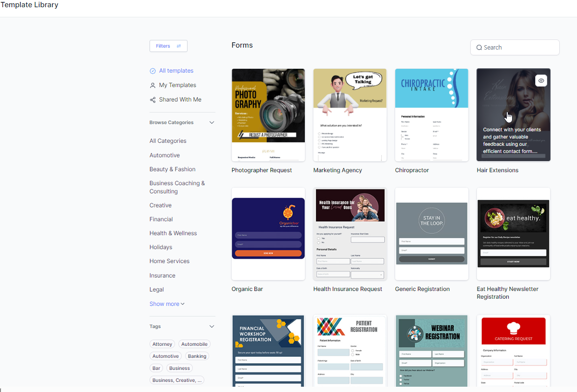Image resolution: width=577 pixels, height=392 pixels.
Task: Click the Marketing Agency title text
Action: 338,170
